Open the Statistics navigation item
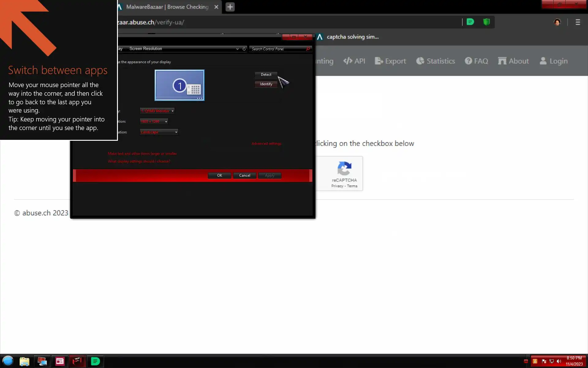The image size is (588, 368). (x=435, y=61)
